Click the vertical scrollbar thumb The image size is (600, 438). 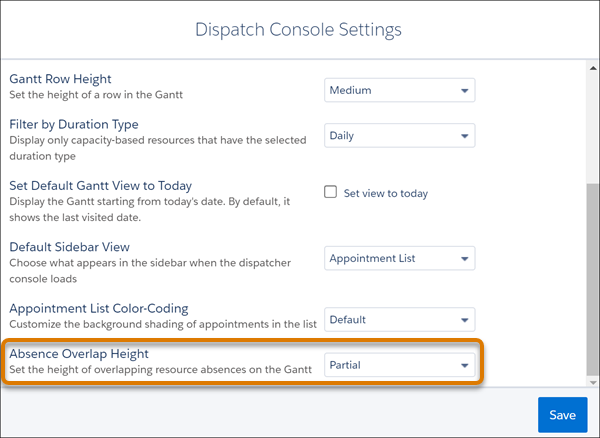coord(593,280)
